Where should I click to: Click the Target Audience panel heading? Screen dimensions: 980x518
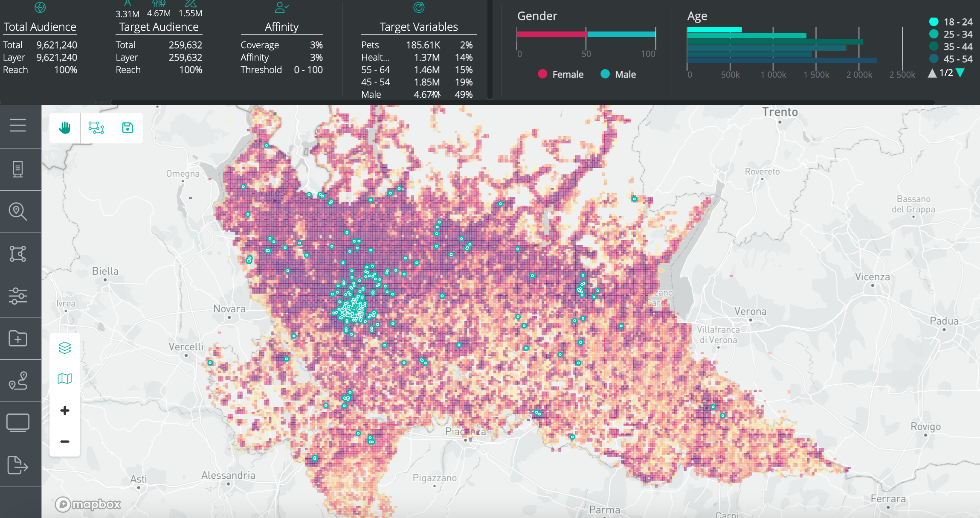coord(159,27)
